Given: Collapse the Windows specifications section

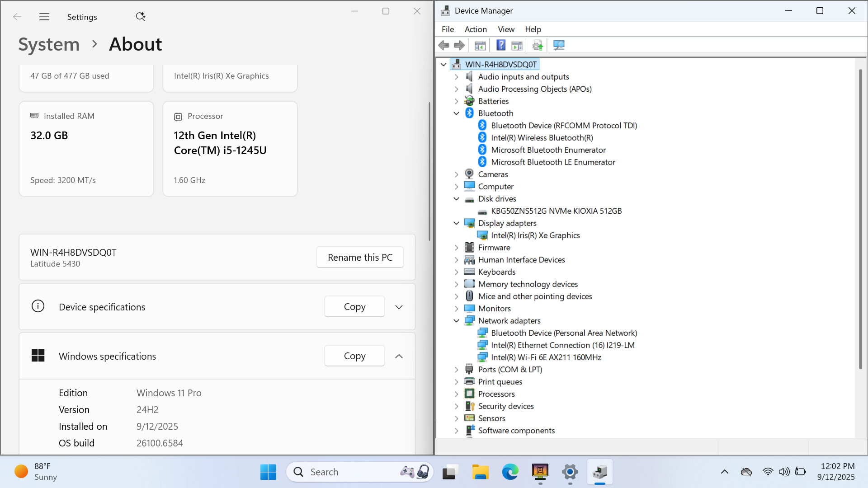Looking at the screenshot, I should click(x=399, y=357).
